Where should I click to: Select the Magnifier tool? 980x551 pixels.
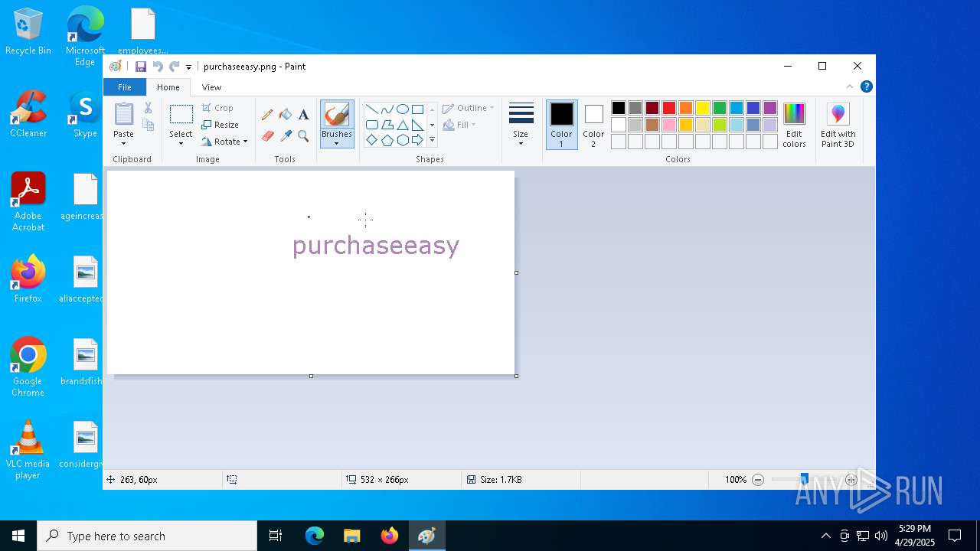(303, 136)
